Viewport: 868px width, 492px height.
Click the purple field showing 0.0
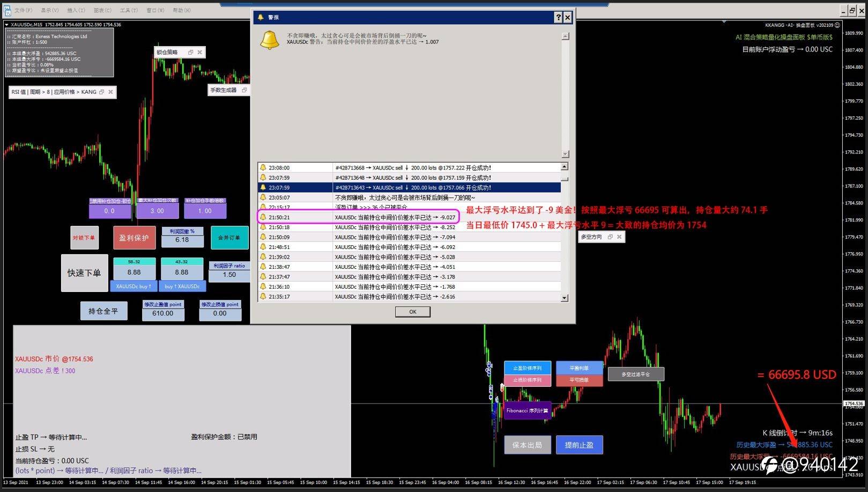point(109,211)
